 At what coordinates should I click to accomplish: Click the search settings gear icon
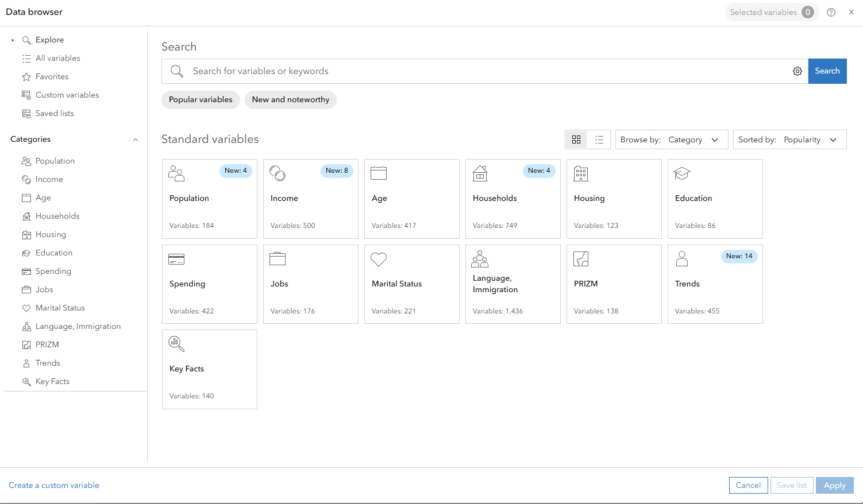(797, 71)
